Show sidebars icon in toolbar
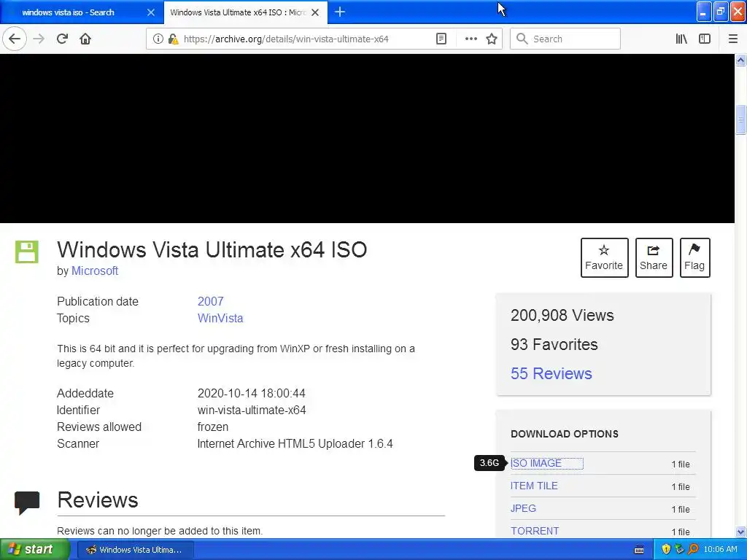Screen dimensions: 747x560 [705, 39]
